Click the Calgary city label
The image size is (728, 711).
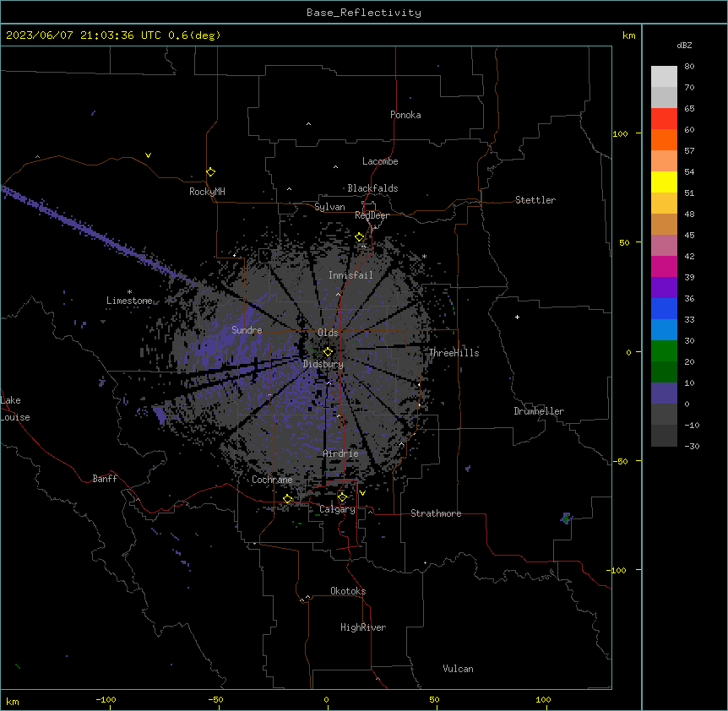coord(337,509)
